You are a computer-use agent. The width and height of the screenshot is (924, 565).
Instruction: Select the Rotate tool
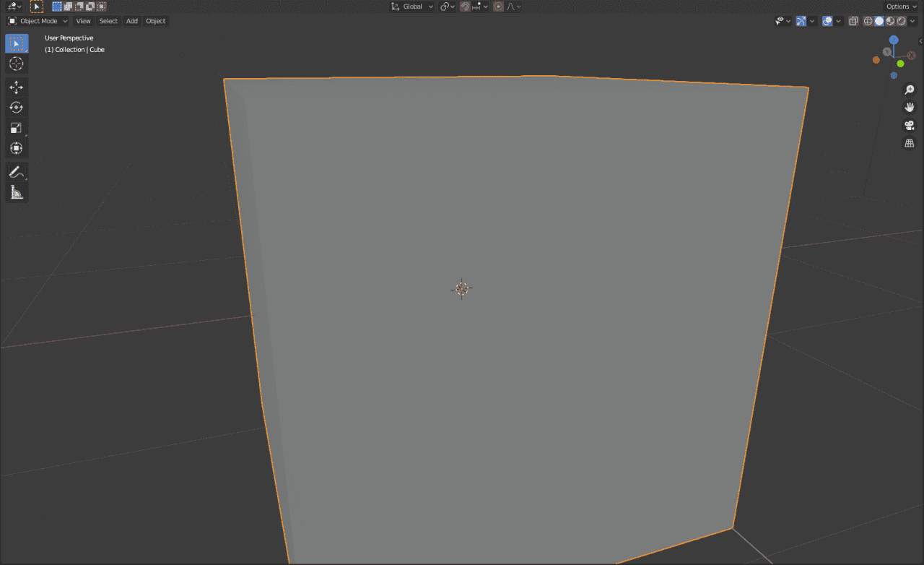16,107
